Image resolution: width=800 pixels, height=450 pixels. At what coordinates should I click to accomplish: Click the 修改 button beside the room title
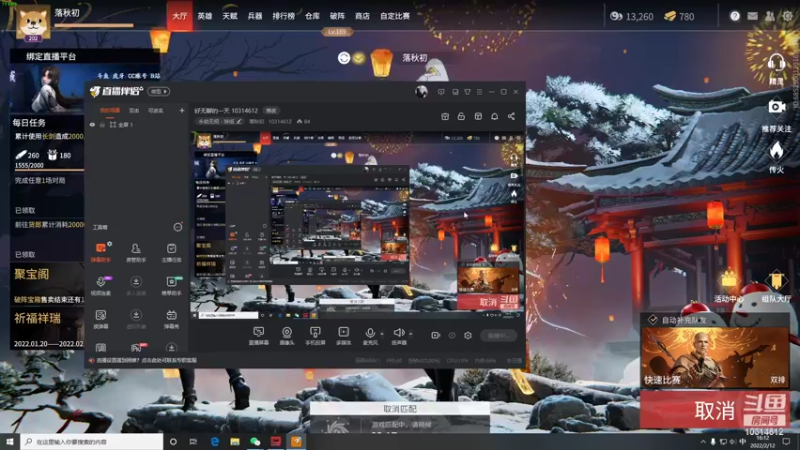(271, 110)
